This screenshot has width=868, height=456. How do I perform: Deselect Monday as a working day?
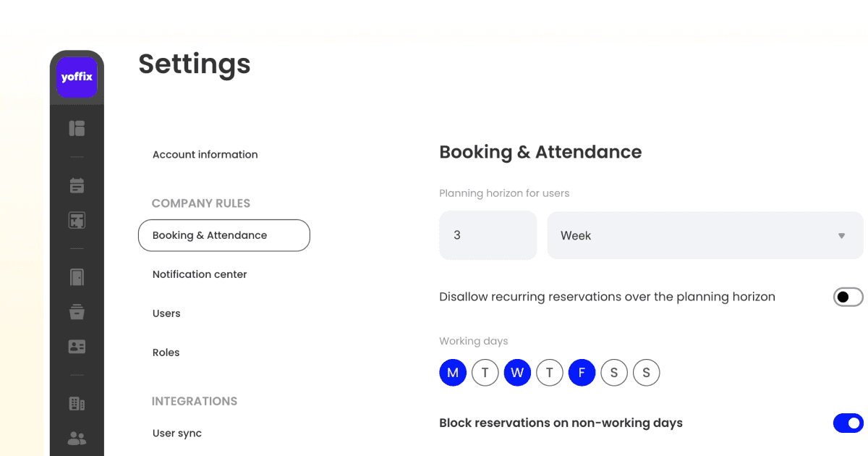pyautogui.click(x=453, y=372)
